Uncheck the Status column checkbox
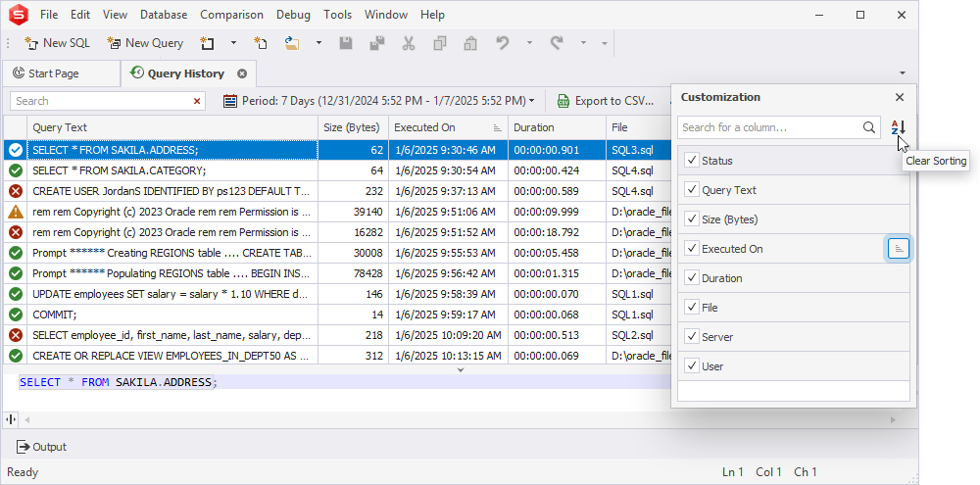The width and height of the screenshot is (980, 485). [x=691, y=161]
